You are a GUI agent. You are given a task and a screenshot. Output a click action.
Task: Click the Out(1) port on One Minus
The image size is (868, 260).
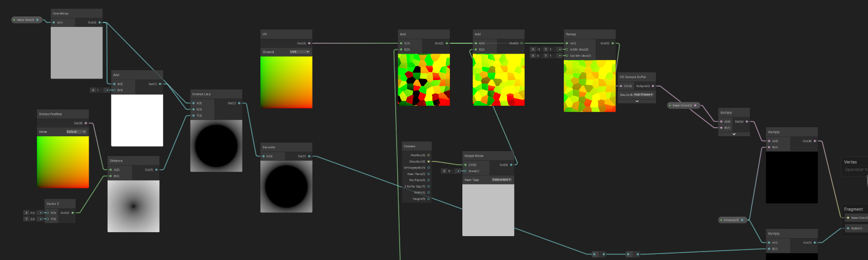coord(100,22)
